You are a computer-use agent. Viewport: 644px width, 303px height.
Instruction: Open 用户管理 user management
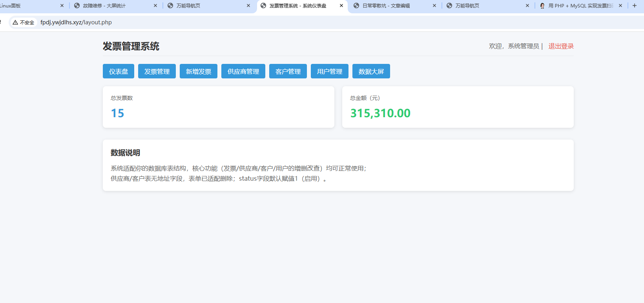(x=330, y=71)
